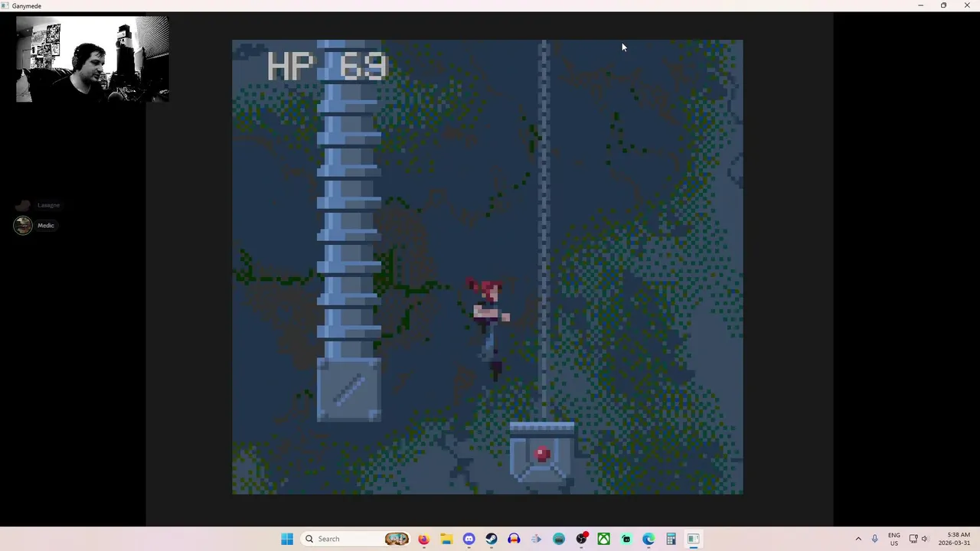Open Audacity headphones icon in taskbar
980x551 pixels.
click(514, 539)
